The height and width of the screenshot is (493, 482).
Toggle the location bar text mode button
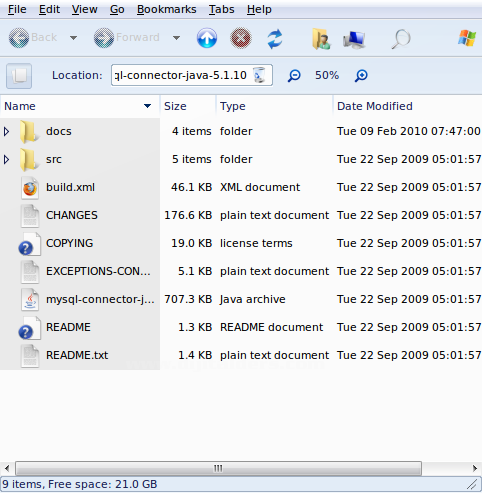[19, 76]
